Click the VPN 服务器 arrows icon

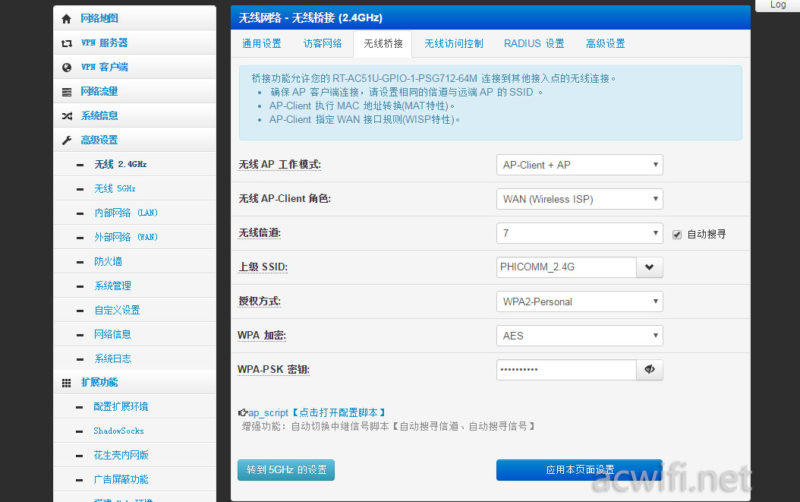(x=66, y=43)
